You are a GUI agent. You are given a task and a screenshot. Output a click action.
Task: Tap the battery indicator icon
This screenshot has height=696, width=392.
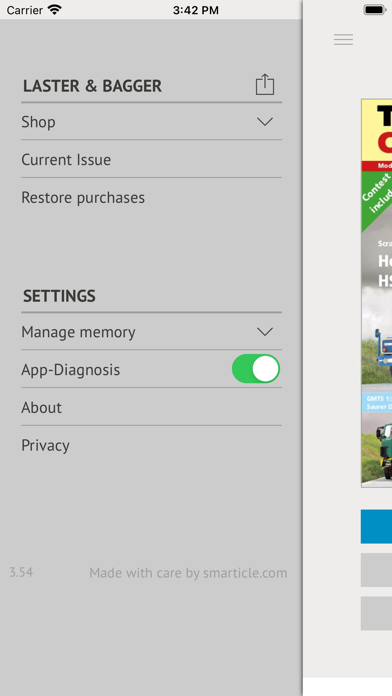tap(375, 10)
